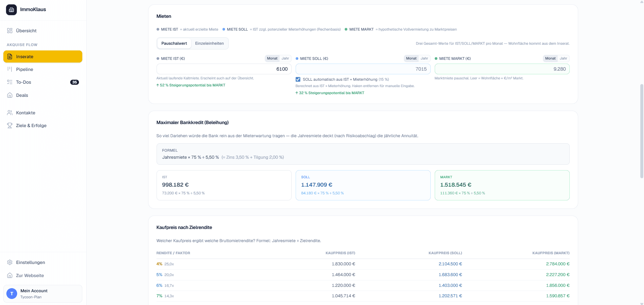This screenshot has width=644, height=305.
Task: Open the Übersicht dashboard icon
Action: click(10, 31)
